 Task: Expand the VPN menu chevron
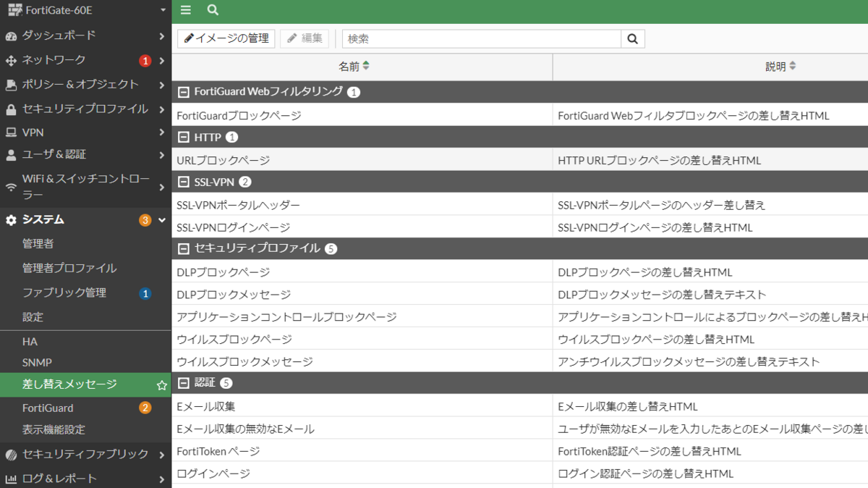tap(162, 132)
